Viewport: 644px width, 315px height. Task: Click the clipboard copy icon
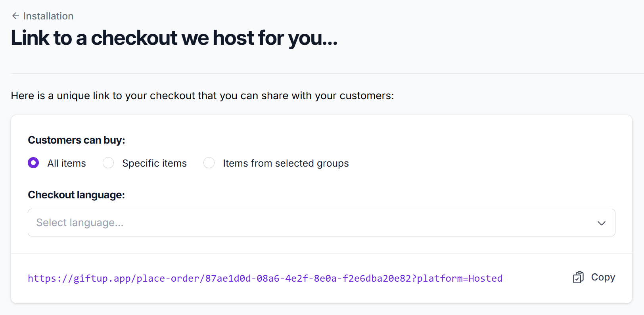[578, 277]
